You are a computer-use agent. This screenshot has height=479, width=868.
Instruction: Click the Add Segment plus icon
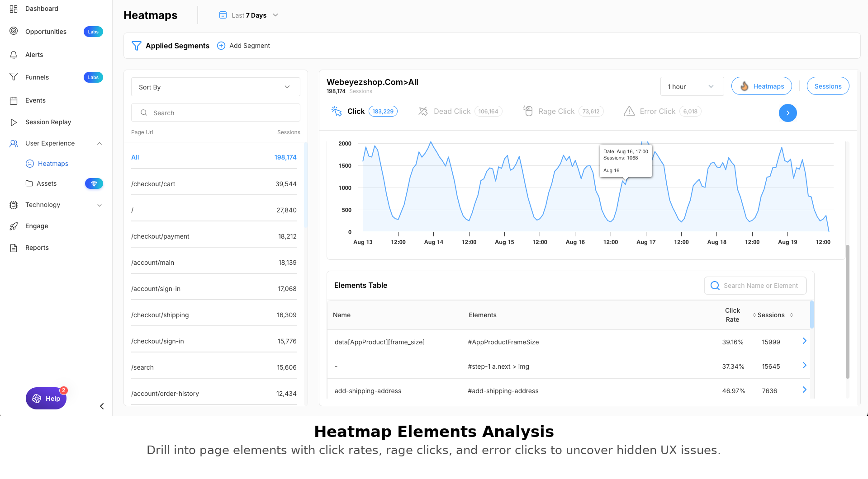221,46
